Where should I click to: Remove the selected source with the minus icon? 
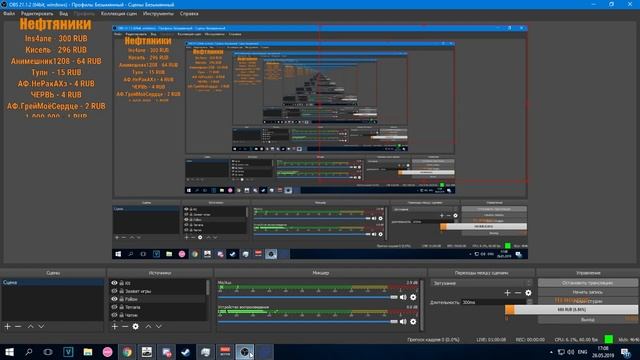click(x=125, y=327)
